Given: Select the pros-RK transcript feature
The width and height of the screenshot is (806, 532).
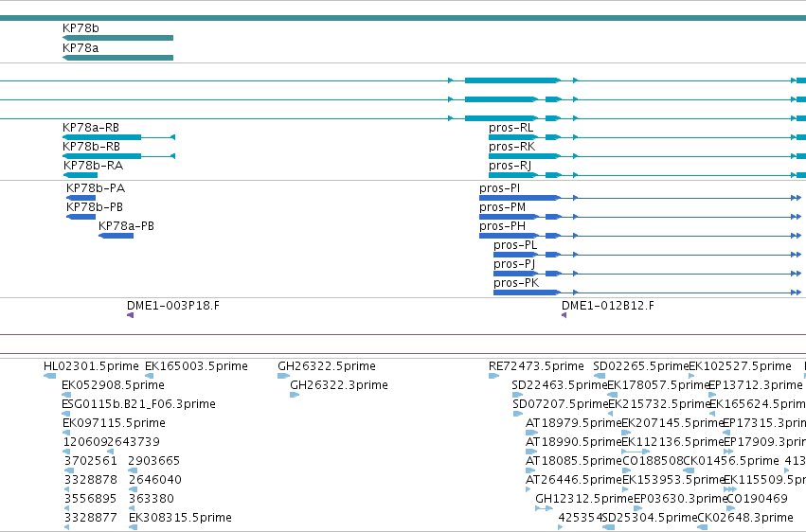Looking at the screenshot, I should [x=647, y=156].
